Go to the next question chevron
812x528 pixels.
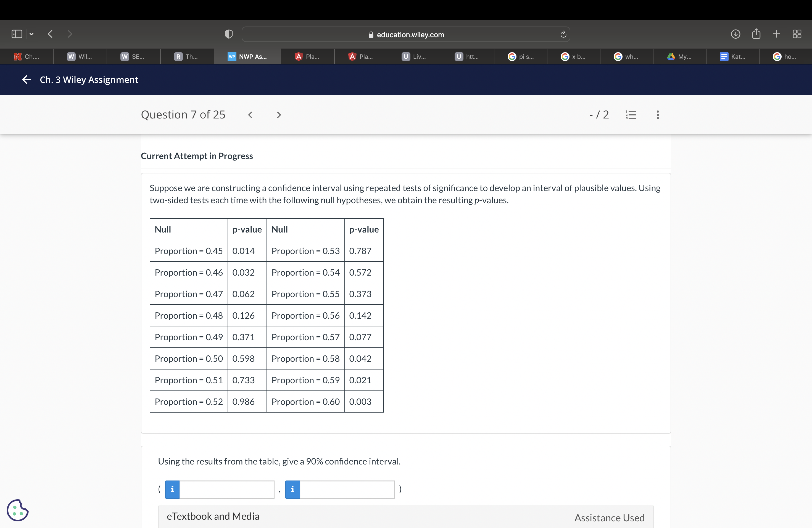pyautogui.click(x=279, y=115)
